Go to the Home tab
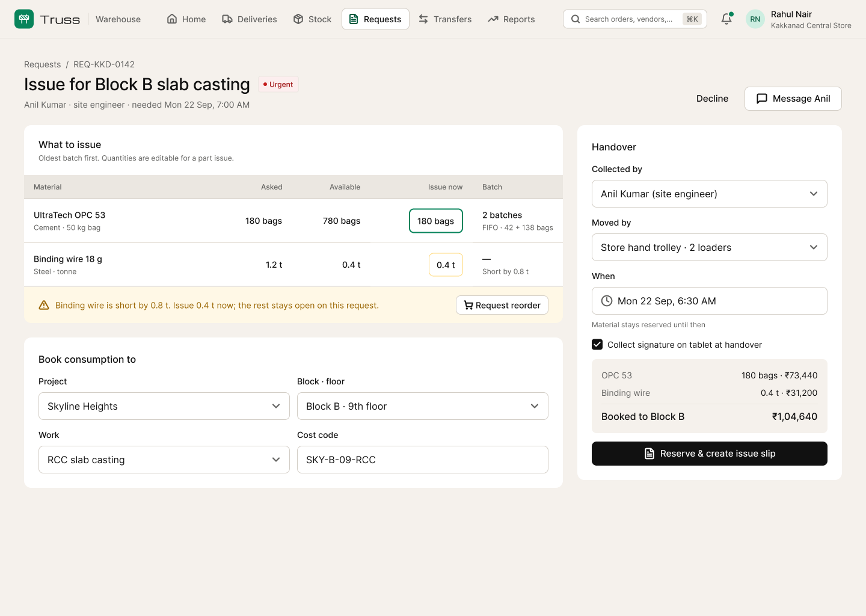 coord(186,19)
